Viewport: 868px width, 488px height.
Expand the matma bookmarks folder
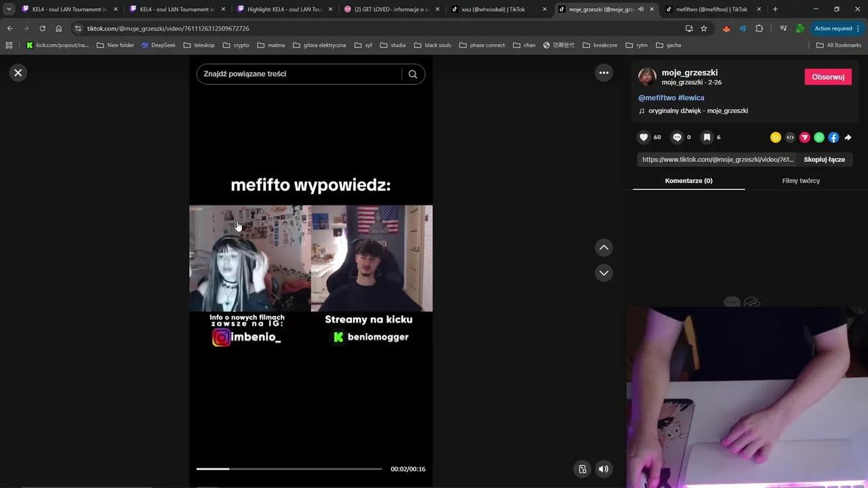coord(271,45)
